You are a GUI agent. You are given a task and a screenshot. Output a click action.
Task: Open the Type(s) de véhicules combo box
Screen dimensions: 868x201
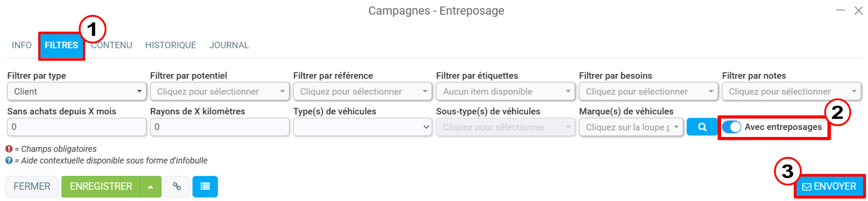point(362,127)
